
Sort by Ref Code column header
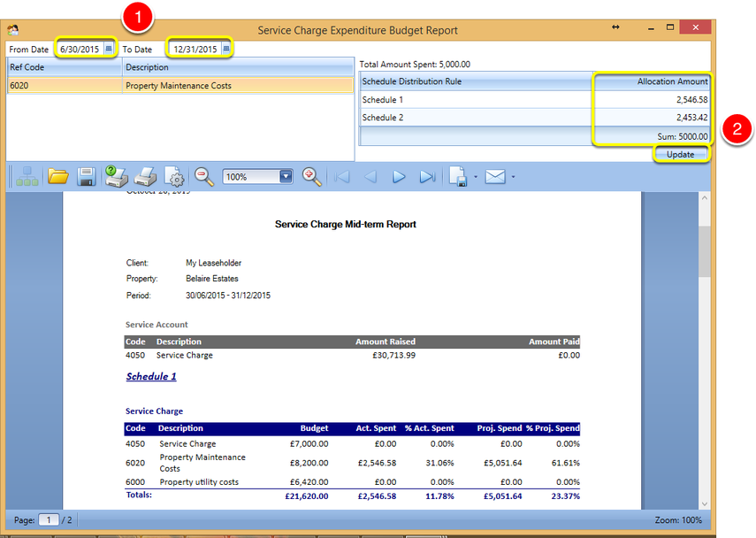pyautogui.click(x=65, y=67)
